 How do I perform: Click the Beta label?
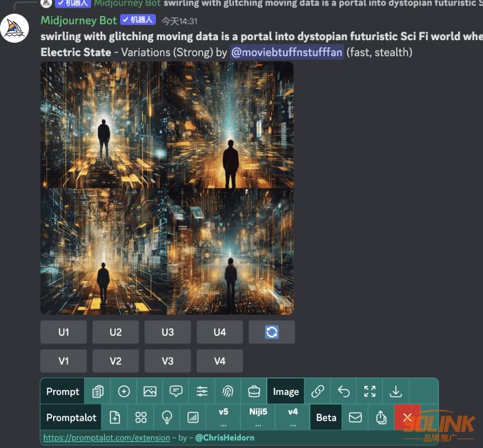326,418
